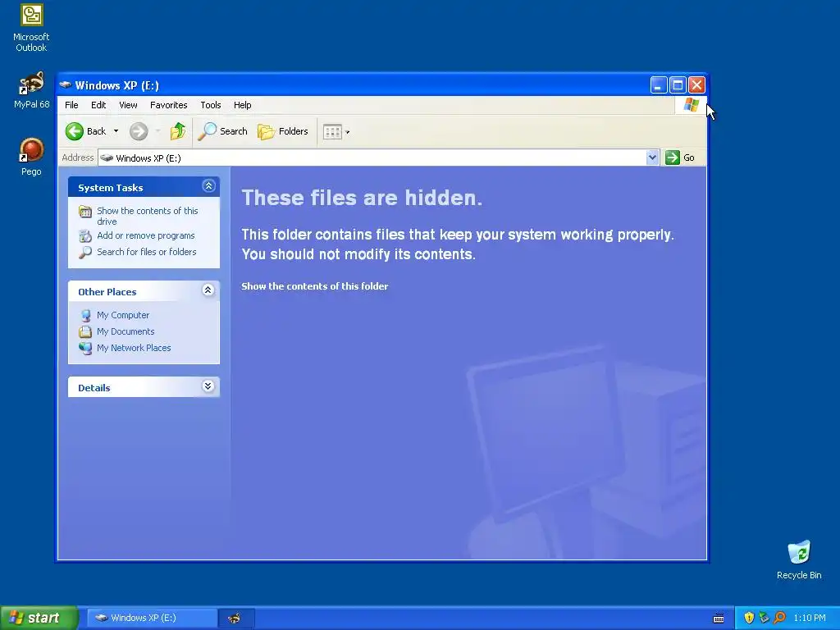Close the Windows XP (E:) window
The image size is (840, 630).
[696, 84]
